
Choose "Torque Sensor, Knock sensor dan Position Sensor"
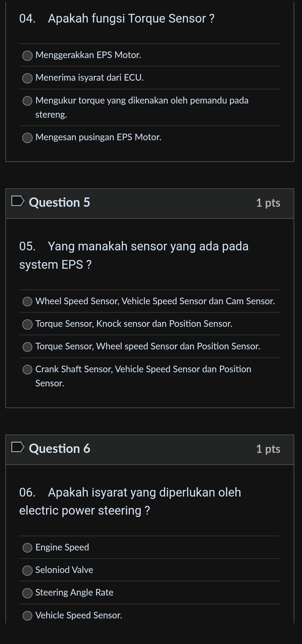(x=27, y=324)
